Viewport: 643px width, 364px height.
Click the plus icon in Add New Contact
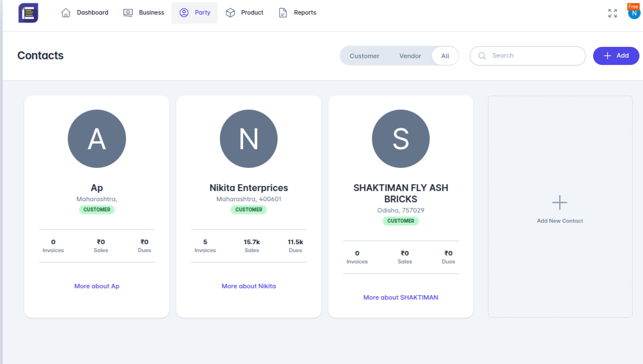tap(559, 203)
